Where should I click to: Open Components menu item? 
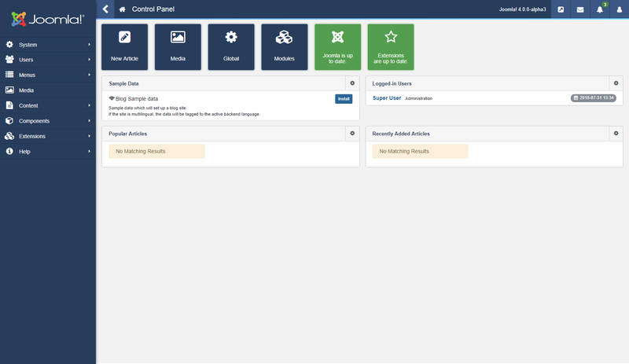pyautogui.click(x=48, y=120)
